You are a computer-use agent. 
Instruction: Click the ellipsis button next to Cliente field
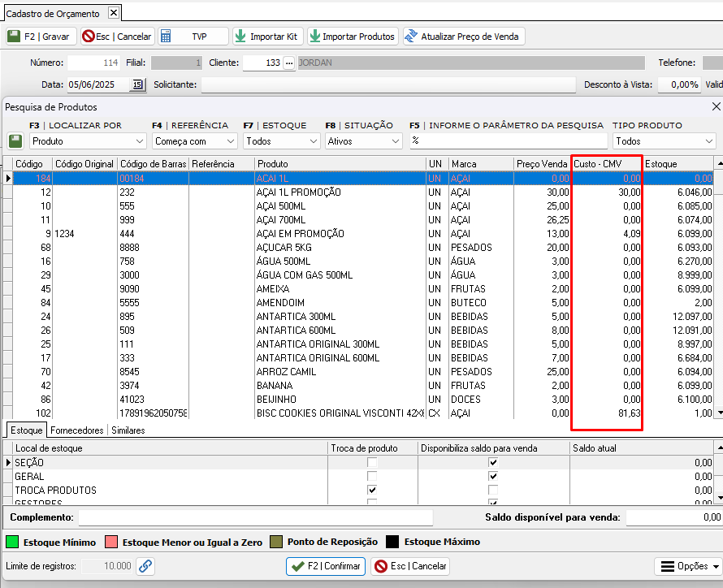(288, 63)
